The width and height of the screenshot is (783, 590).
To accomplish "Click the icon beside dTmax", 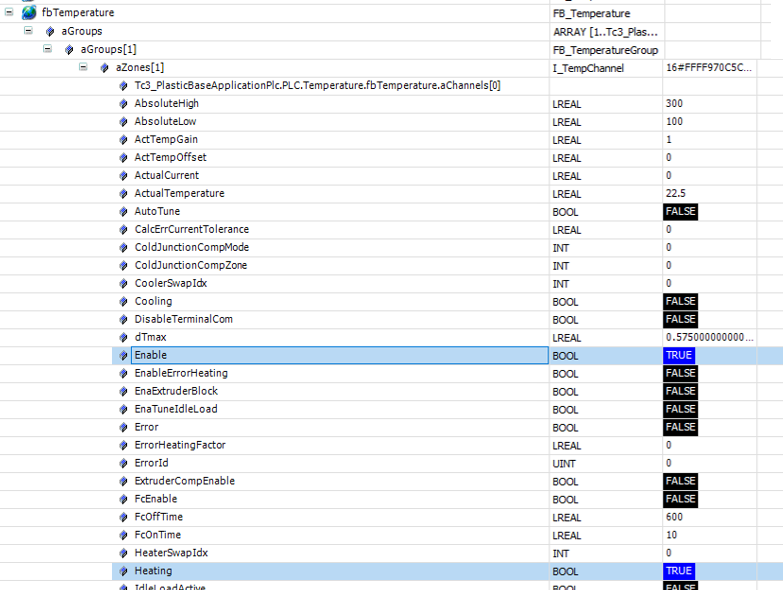I will click(x=123, y=337).
